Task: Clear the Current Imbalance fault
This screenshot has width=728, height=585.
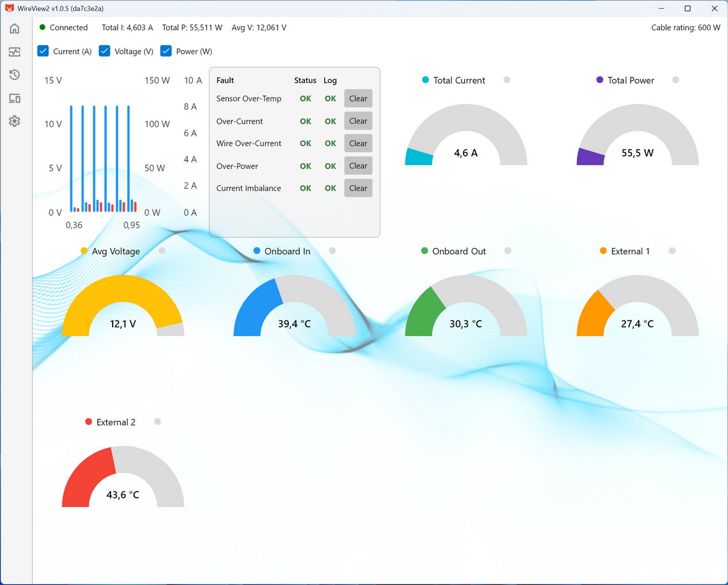Action: coord(358,188)
